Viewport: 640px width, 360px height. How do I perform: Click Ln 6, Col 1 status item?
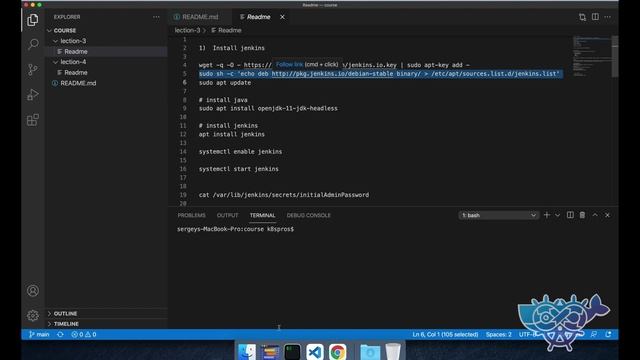click(445, 334)
